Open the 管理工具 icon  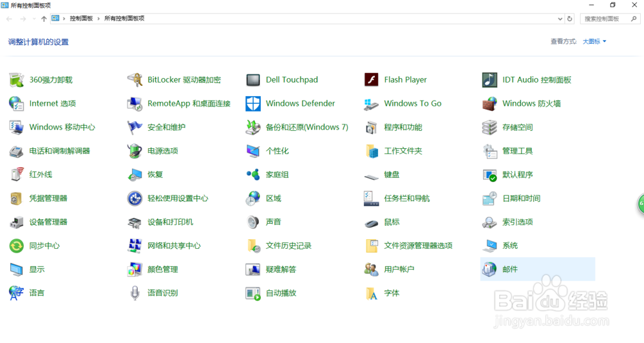pyautogui.click(x=489, y=151)
